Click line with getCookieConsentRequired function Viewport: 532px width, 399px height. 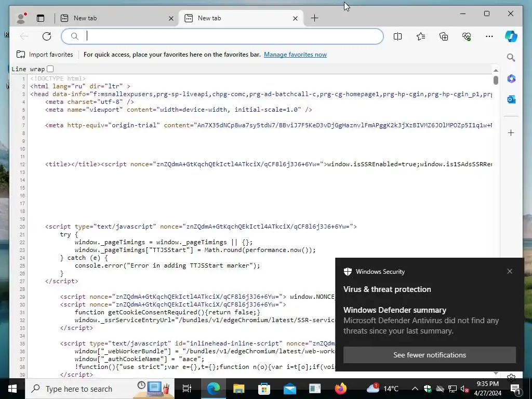click(x=167, y=312)
